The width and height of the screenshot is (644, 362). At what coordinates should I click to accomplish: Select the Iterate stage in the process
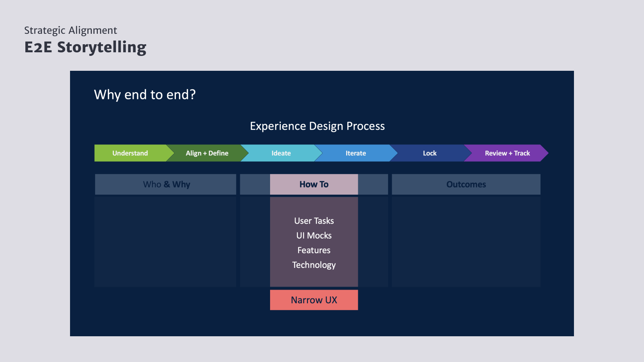click(356, 153)
